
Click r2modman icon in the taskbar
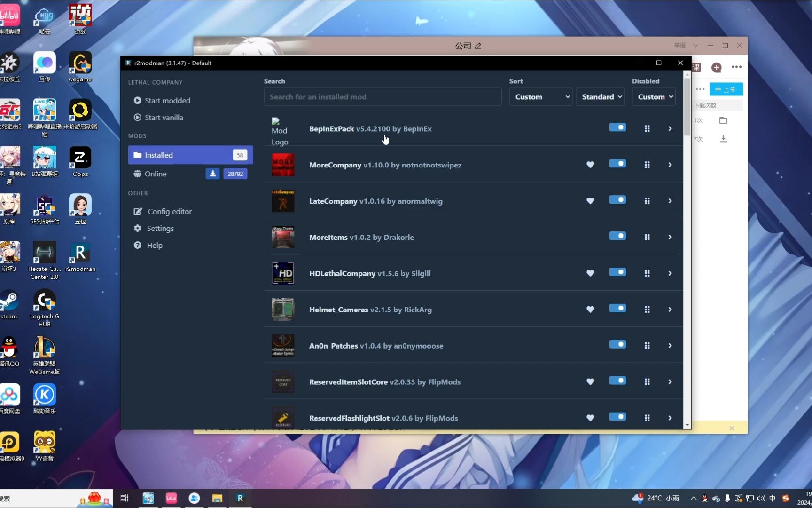[240, 498]
